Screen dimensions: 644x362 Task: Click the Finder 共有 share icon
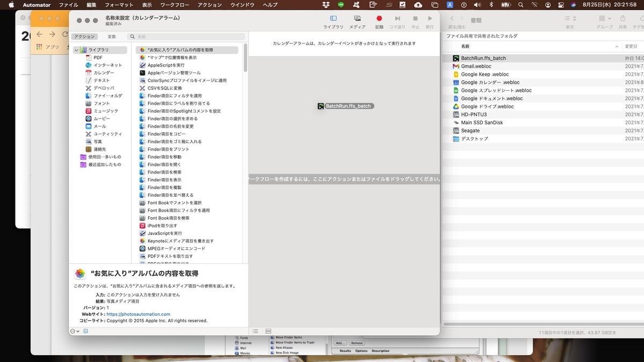click(x=623, y=19)
